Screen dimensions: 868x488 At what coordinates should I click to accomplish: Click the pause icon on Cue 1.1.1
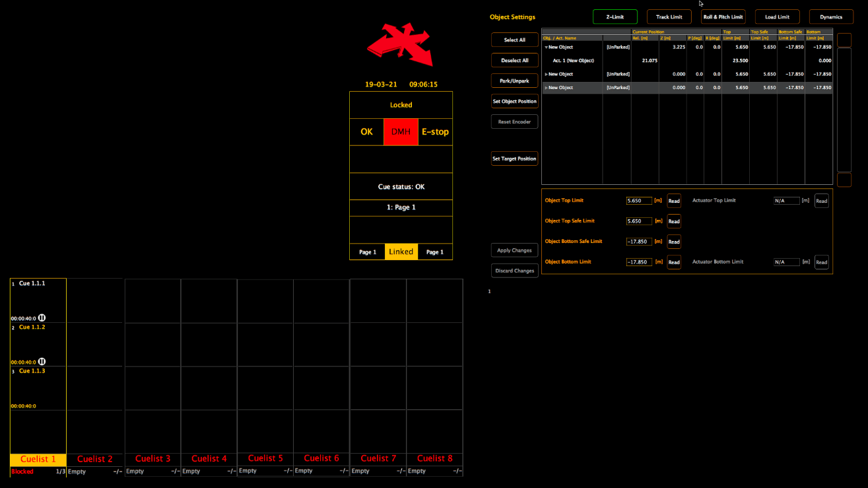coord(42,318)
